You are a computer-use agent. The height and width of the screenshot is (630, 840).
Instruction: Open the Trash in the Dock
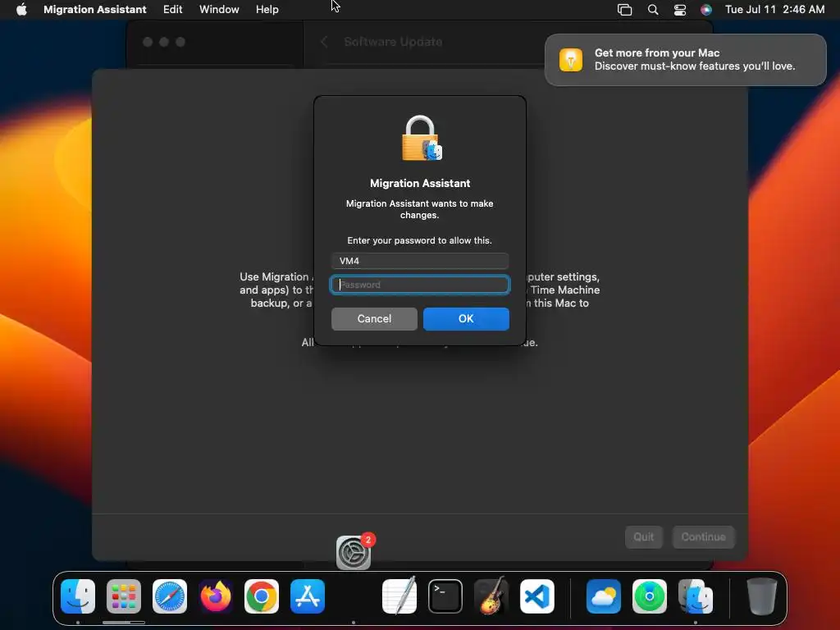pos(762,596)
